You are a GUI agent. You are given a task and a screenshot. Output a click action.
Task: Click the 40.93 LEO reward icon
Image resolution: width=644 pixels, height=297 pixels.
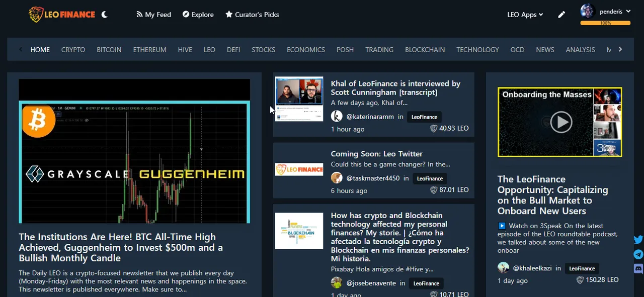tap(434, 129)
